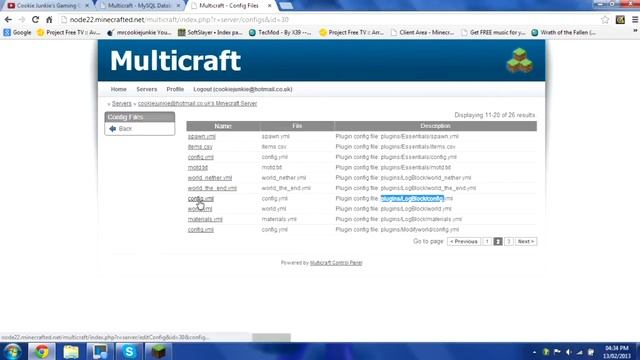Click the Action Center flag tray icon
The width and height of the screenshot is (640, 360).
pos(557,352)
